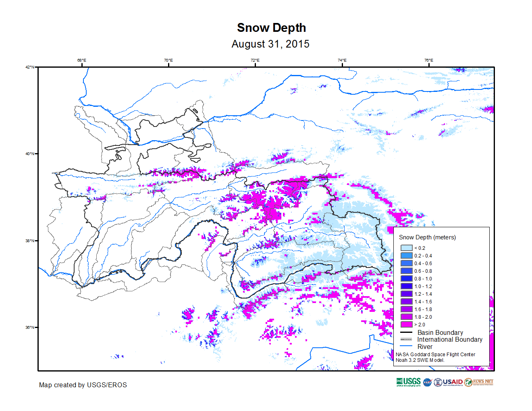Click the August 31, 2015 date subtitle

270,44
